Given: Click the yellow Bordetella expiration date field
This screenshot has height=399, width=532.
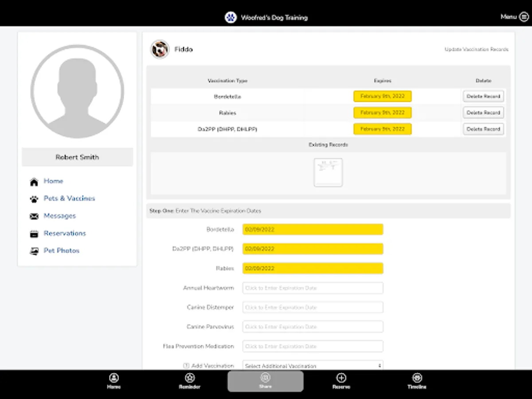Looking at the screenshot, I should [313, 229].
